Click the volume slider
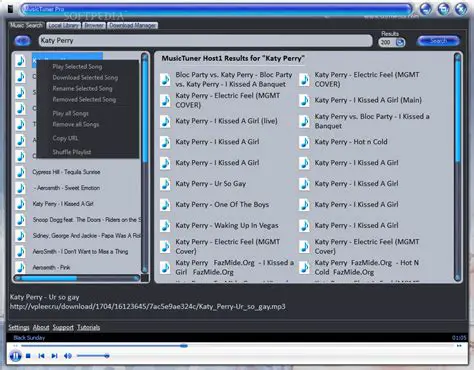This screenshot has width=474, height=370. (93, 356)
